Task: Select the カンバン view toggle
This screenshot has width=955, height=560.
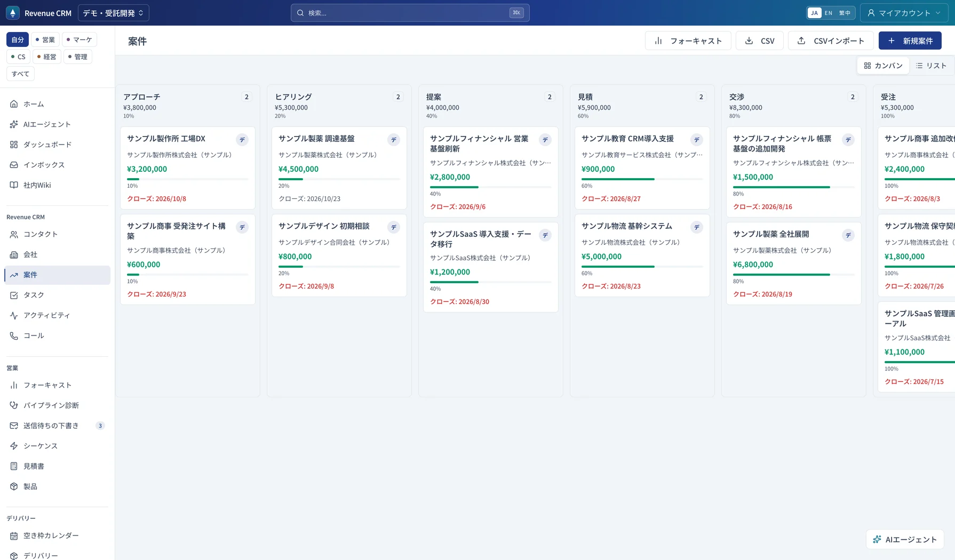Action: [x=883, y=66]
